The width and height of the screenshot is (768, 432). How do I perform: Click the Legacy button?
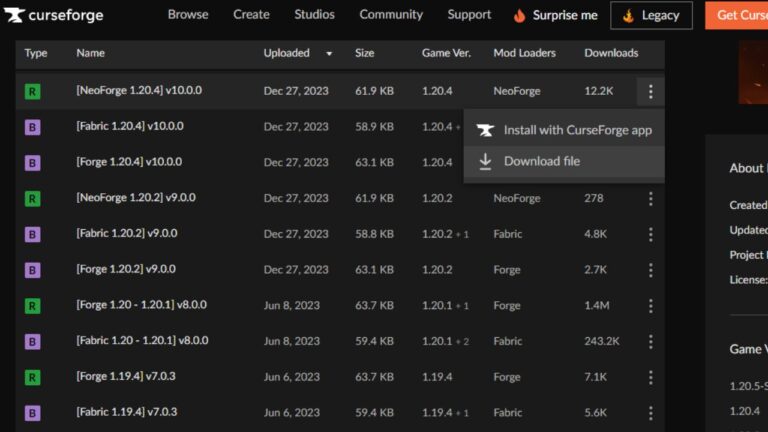pyautogui.click(x=651, y=16)
